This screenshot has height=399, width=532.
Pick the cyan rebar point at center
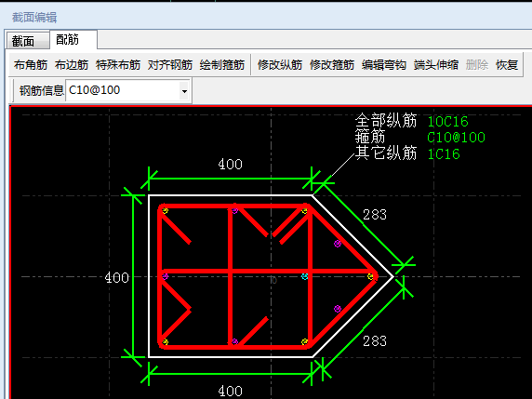(x=305, y=276)
